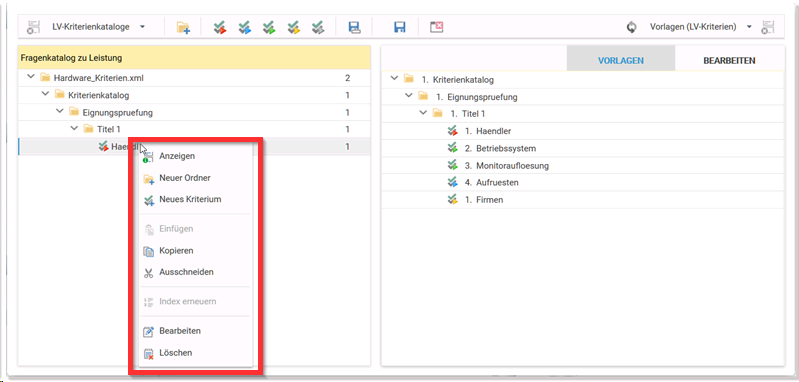The width and height of the screenshot is (799, 382).
Task: Collapse 1. Eignungspruefung node in right tree
Action: click(x=408, y=96)
